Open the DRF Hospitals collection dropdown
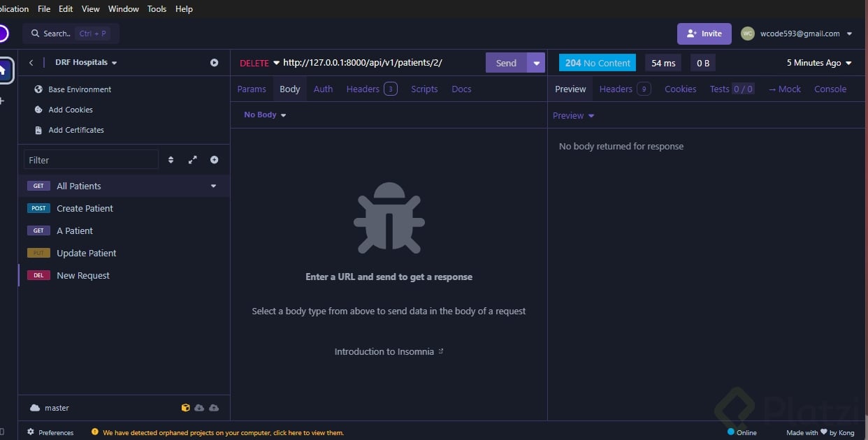 86,62
